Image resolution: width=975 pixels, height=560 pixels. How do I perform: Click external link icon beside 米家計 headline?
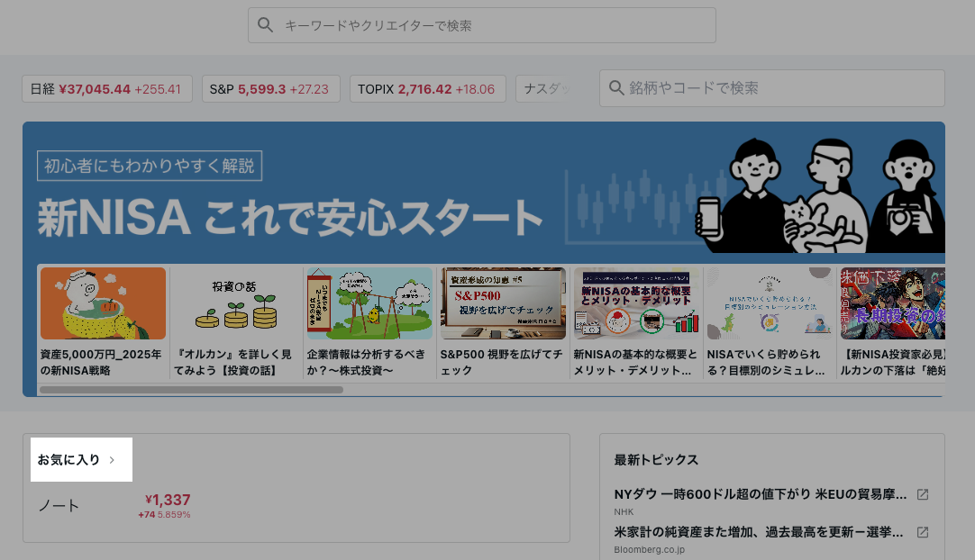923,532
